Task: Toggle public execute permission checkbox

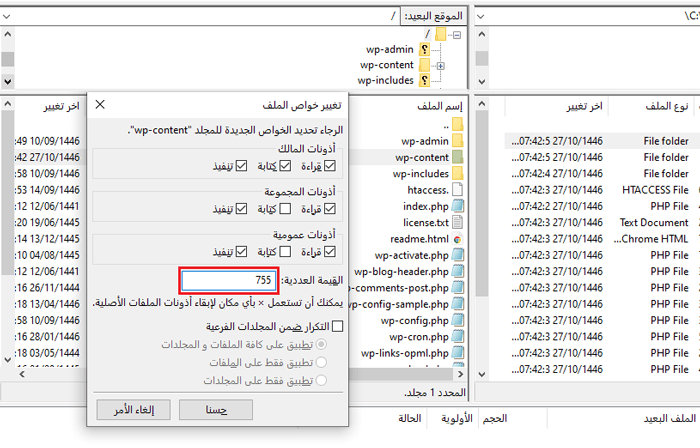Action: [x=242, y=252]
